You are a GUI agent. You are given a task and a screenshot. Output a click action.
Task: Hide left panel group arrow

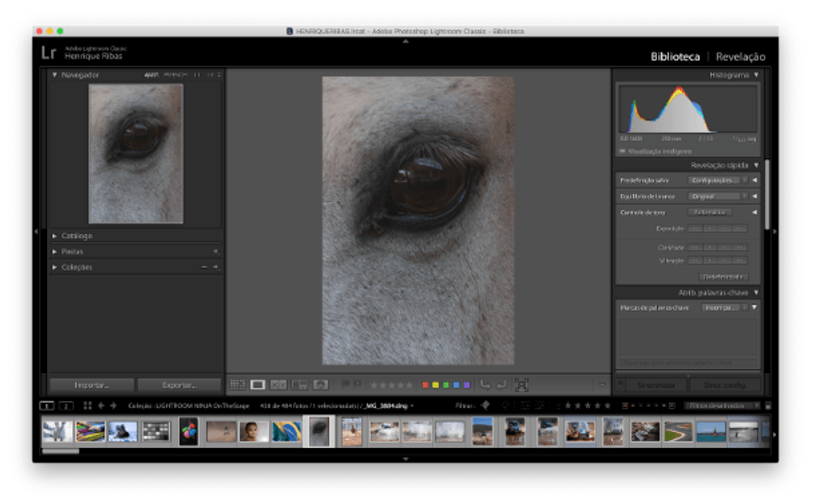[x=36, y=231]
